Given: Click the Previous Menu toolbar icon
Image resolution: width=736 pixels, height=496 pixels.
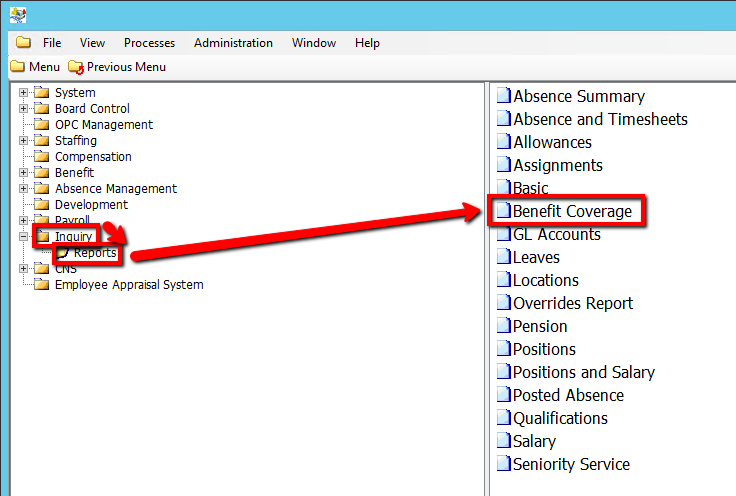Looking at the screenshot, I should 76,67.
